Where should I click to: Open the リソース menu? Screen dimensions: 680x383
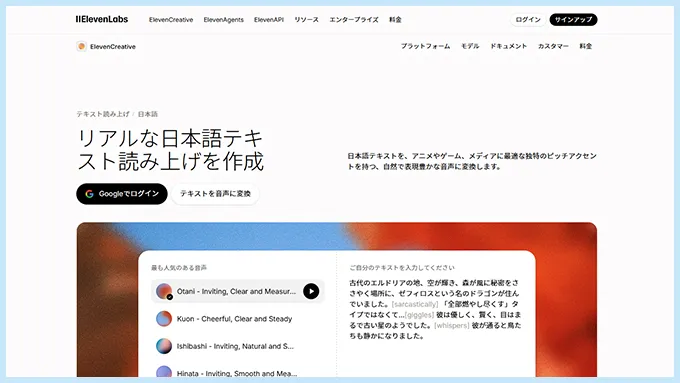(x=306, y=20)
